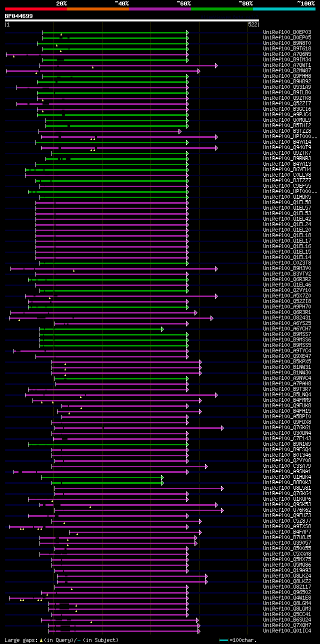Screen dimensions: 320x644
Task: Select the UniRef100_A9TYC4 label
Action: (x=287, y=351)
